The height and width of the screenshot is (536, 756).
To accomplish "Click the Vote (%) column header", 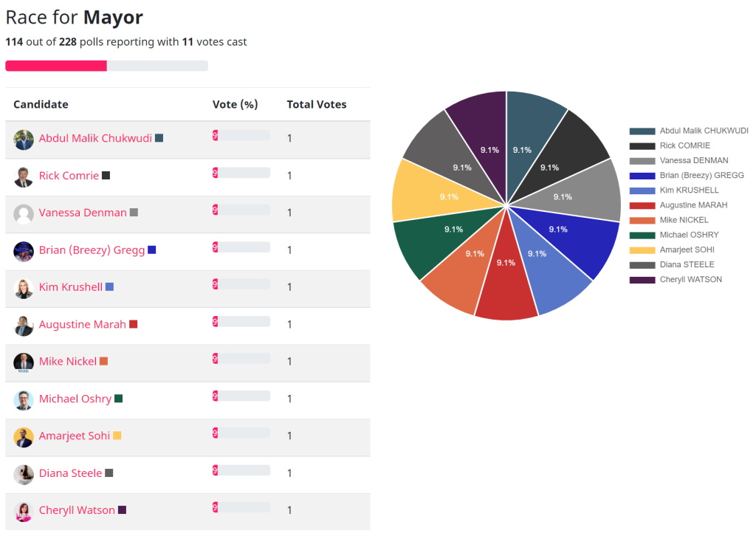I will [235, 105].
